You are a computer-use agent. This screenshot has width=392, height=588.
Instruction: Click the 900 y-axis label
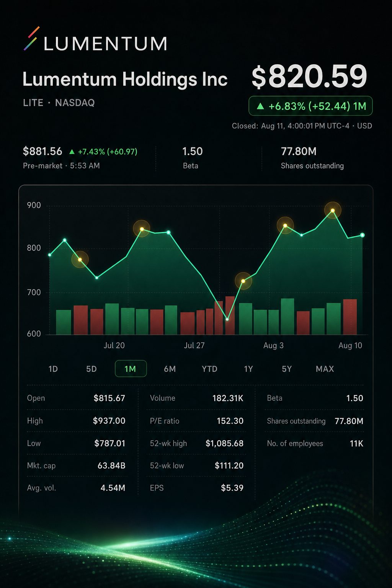pos(34,205)
